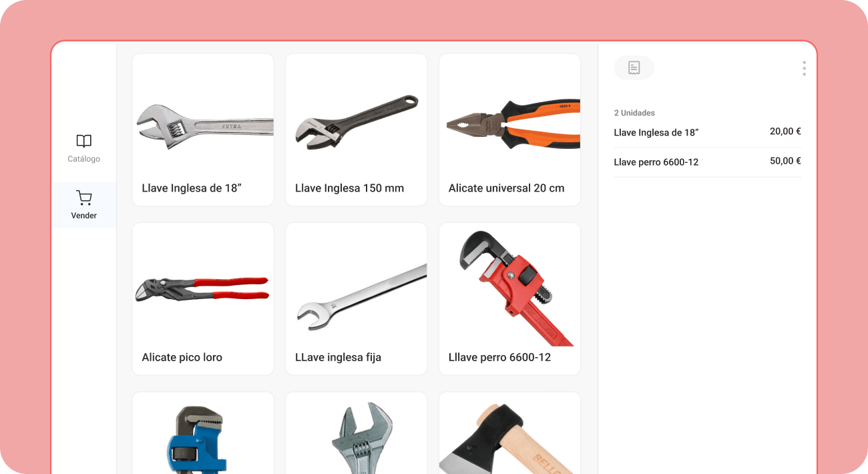The height and width of the screenshot is (474, 868).
Task: Click the Catálogo menu label
Action: click(83, 159)
